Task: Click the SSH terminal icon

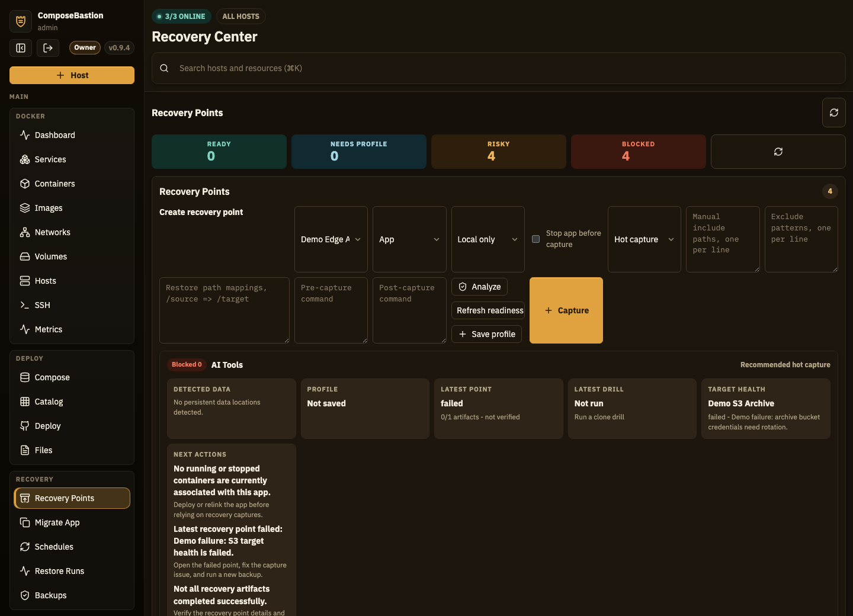Action: pos(25,305)
